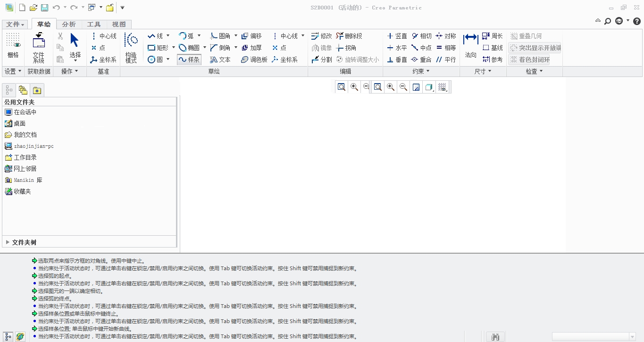Click 修改 to modify dimensions

coord(322,36)
